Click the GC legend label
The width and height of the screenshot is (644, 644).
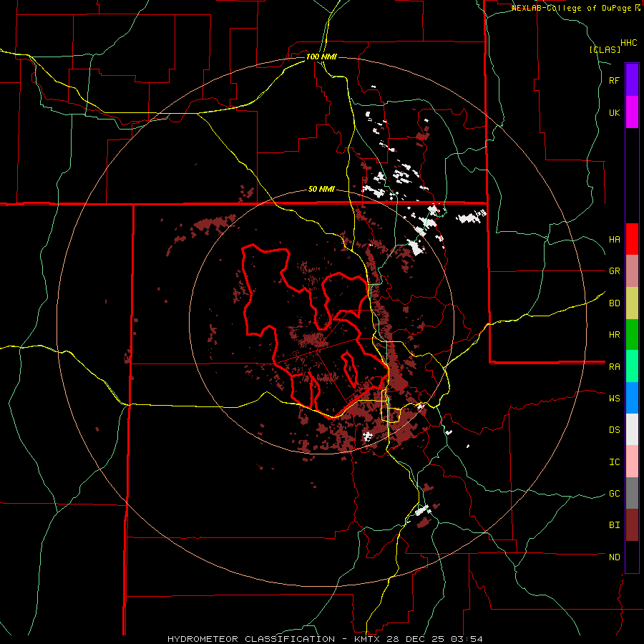(x=614, y=494)
